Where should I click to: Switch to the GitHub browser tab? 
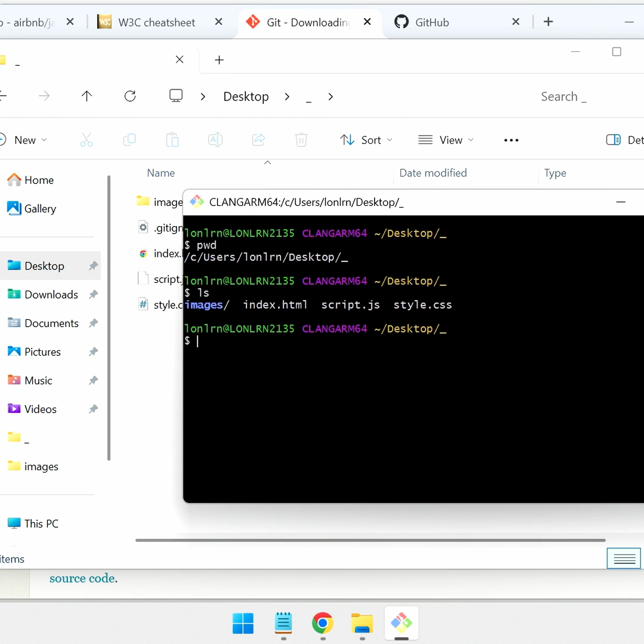coord(432,22)
